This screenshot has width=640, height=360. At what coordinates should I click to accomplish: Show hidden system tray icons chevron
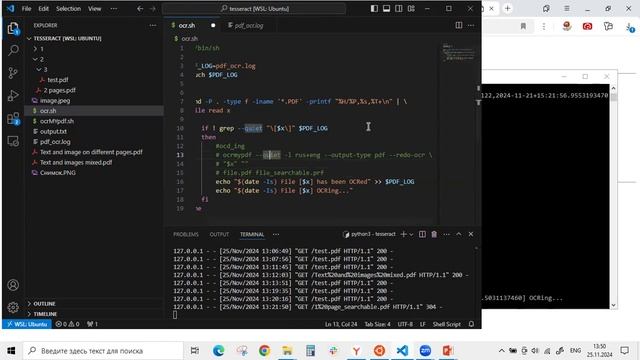point(502,351)
